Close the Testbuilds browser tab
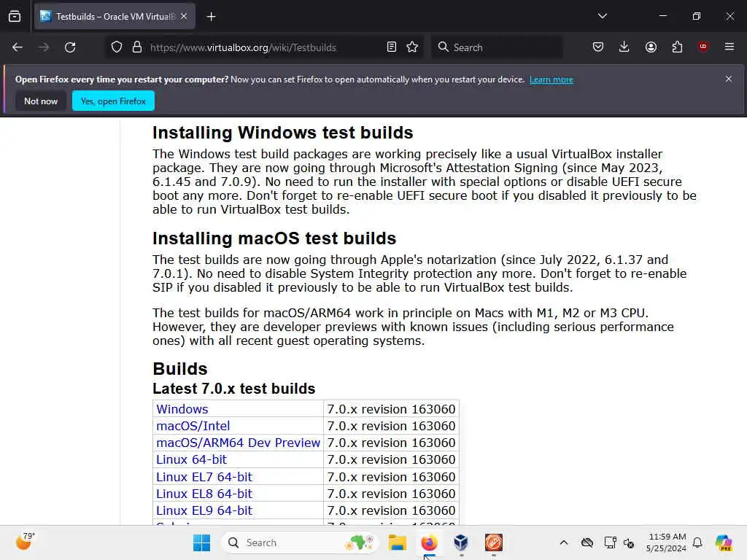The height and width of the screenshot is (560, 747). pos(184,17)
